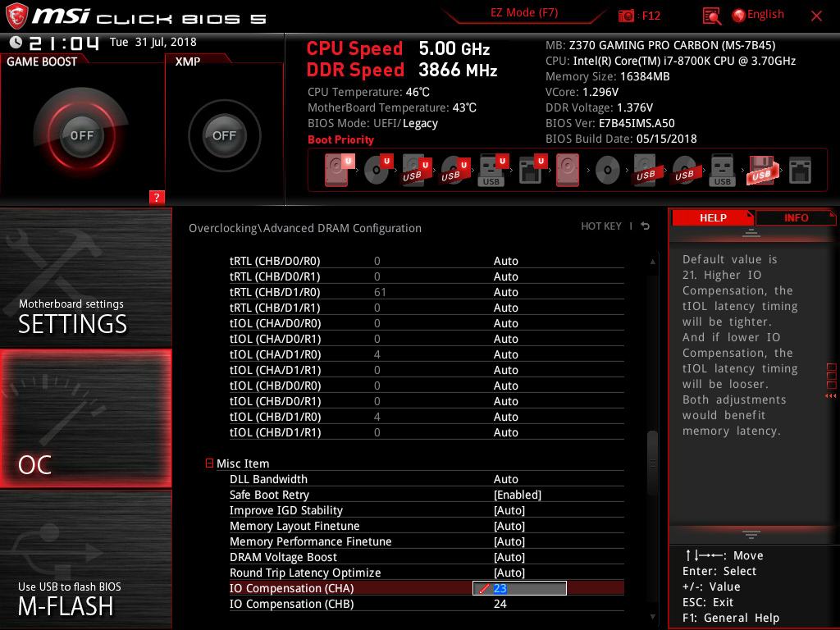
Task: Select the UEFI network boot device icon
Action: tap(532, 171)
